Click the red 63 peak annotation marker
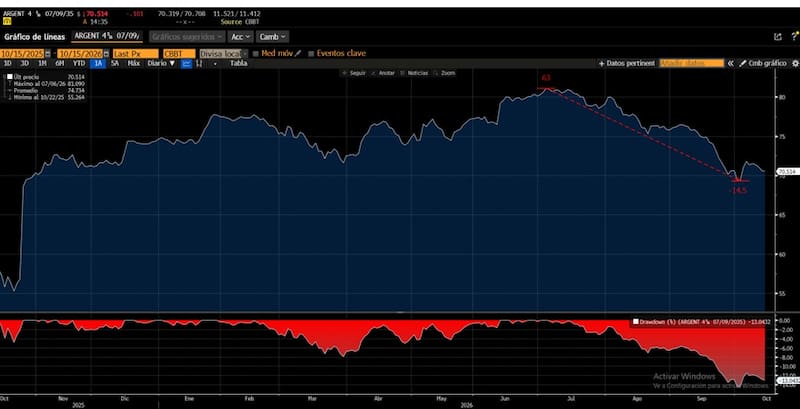 point(546,78)
